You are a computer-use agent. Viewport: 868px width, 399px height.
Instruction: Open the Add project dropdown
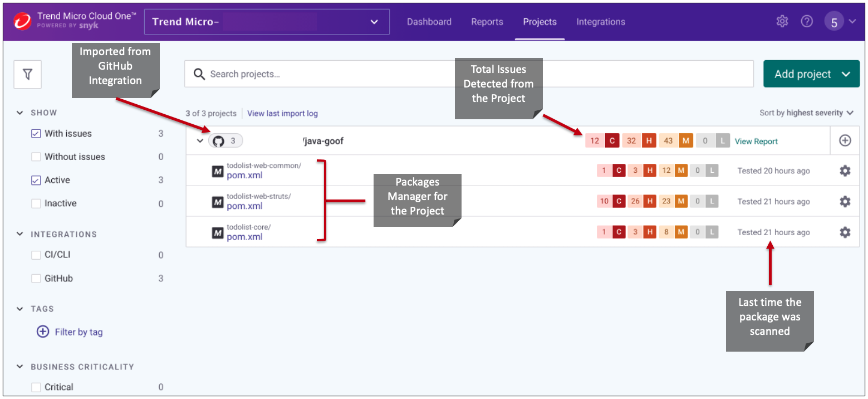pos(811,74)
